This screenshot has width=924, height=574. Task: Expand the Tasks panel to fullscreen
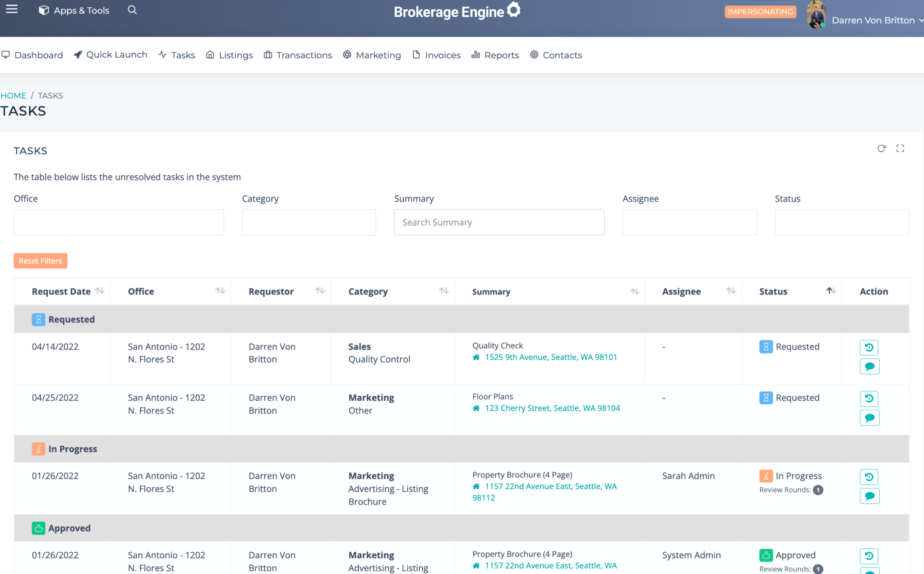tap(901, 148)
